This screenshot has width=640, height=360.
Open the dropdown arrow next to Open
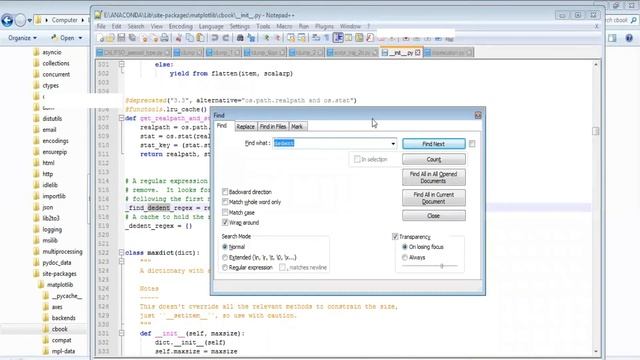[80, 38]
